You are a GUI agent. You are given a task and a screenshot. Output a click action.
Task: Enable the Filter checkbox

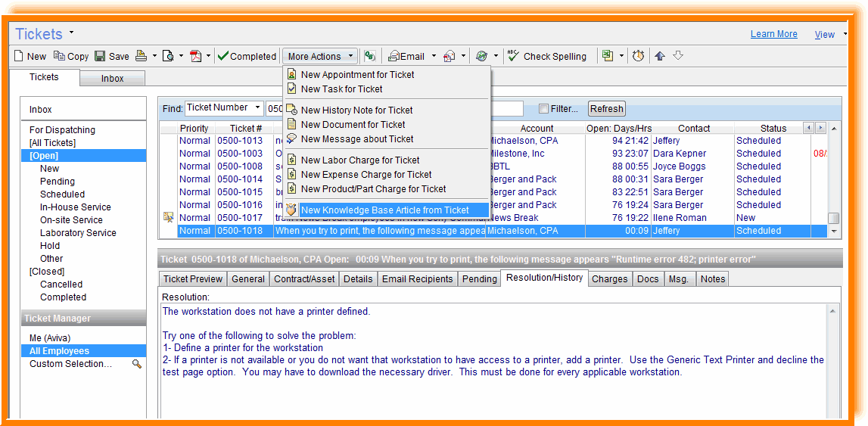(x=543, y=109)
